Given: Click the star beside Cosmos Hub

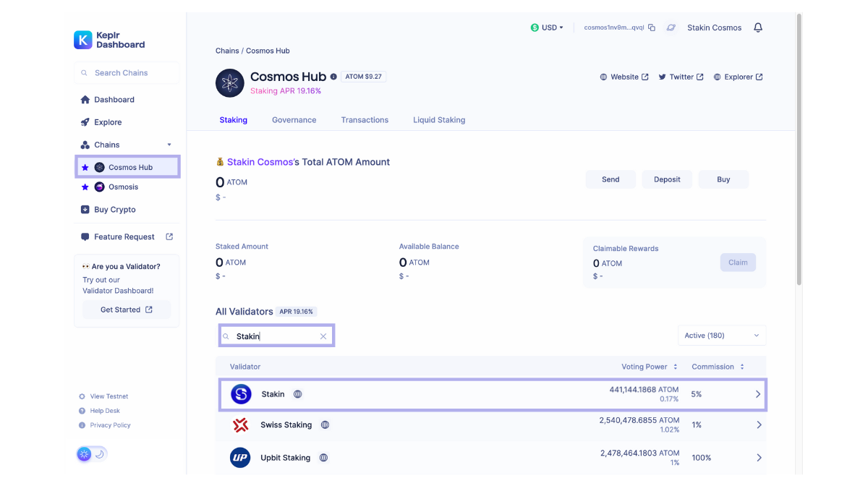Looking at the screenshot, I should pyautogui.click(x=85, y=167).
